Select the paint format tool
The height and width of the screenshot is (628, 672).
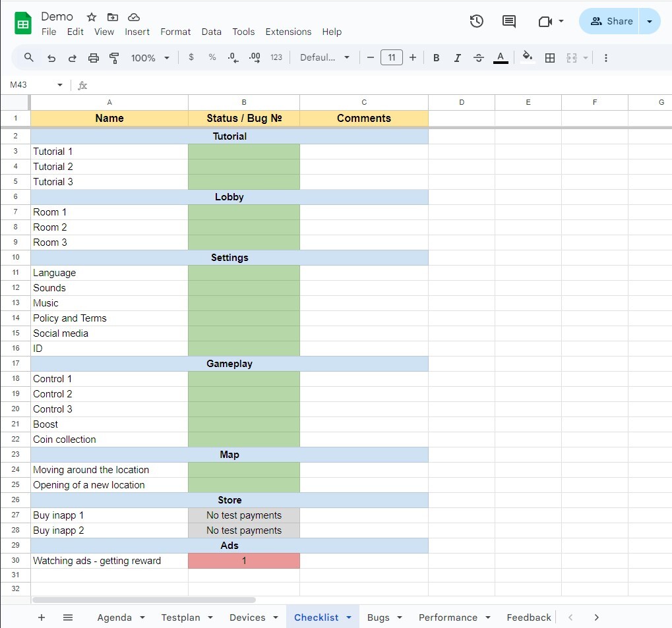[x=114, y=58]
